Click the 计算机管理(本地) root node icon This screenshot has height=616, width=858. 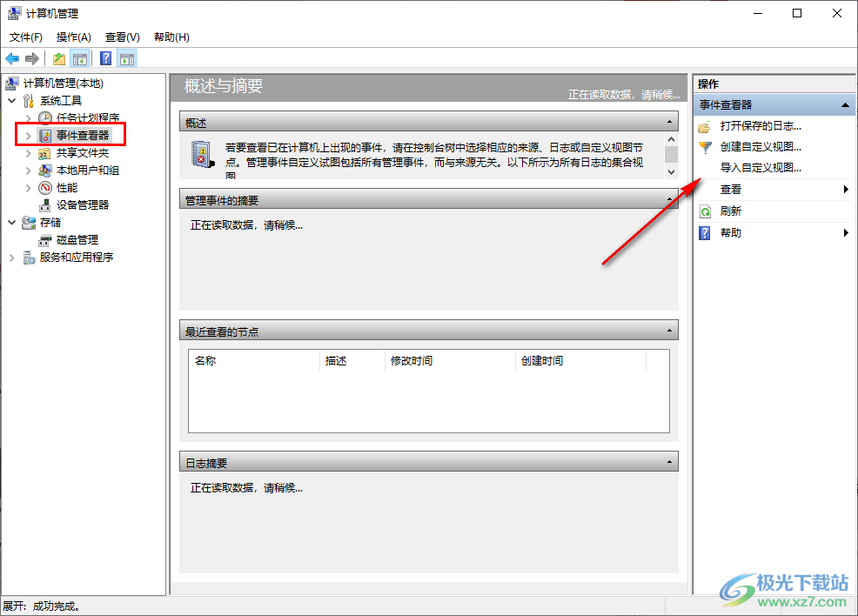[x=12, y=84]
